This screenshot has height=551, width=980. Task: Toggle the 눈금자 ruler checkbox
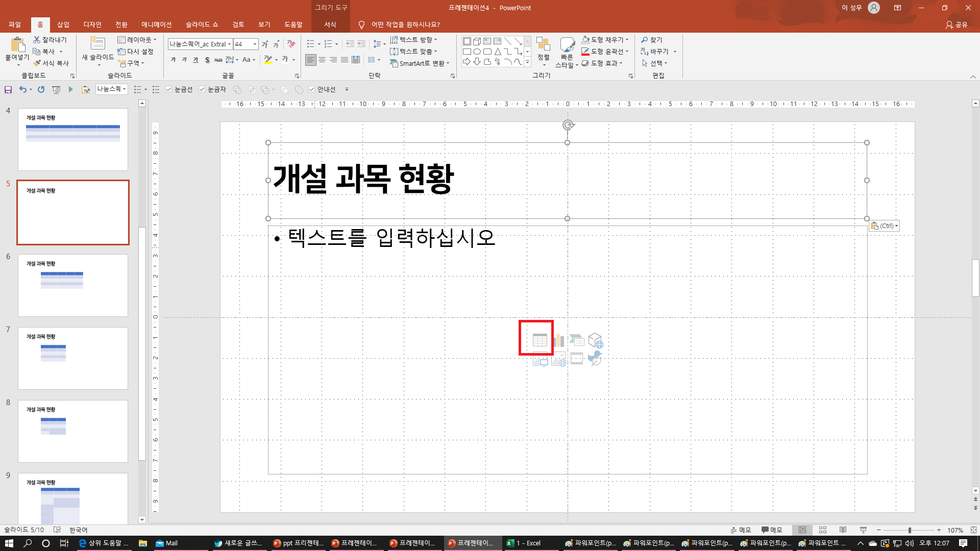[202, 90]
